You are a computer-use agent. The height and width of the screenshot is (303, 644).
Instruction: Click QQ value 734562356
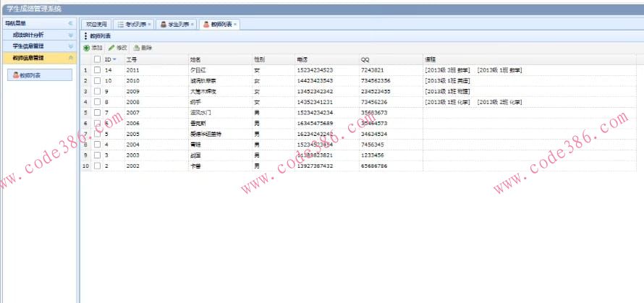coord(376,81)
